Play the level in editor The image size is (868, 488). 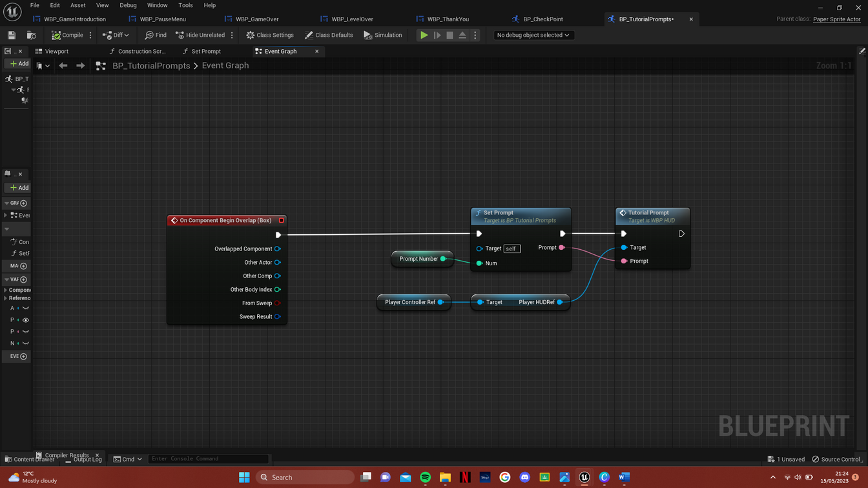point(424,35)
